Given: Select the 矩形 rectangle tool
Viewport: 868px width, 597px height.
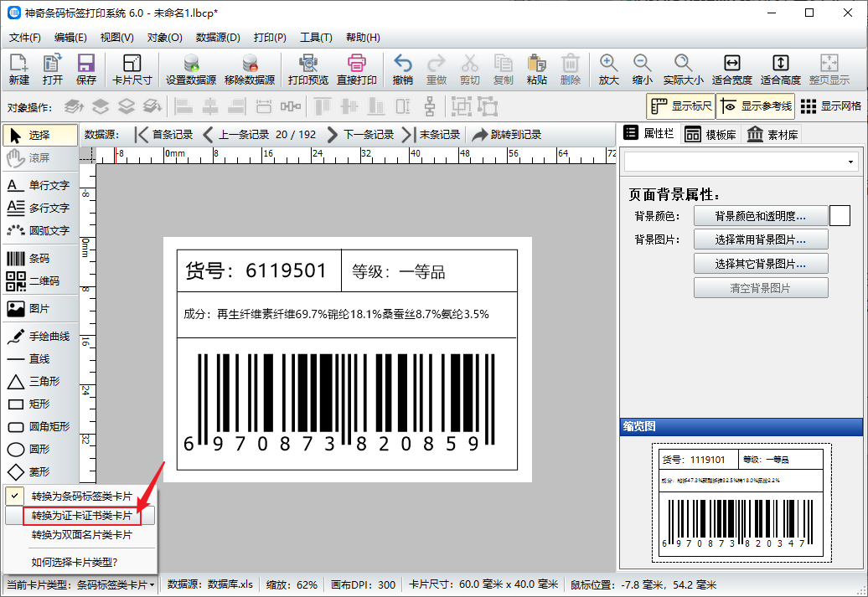Looking at the screenshot, I should pyautogui.click(x=39, y=404).
